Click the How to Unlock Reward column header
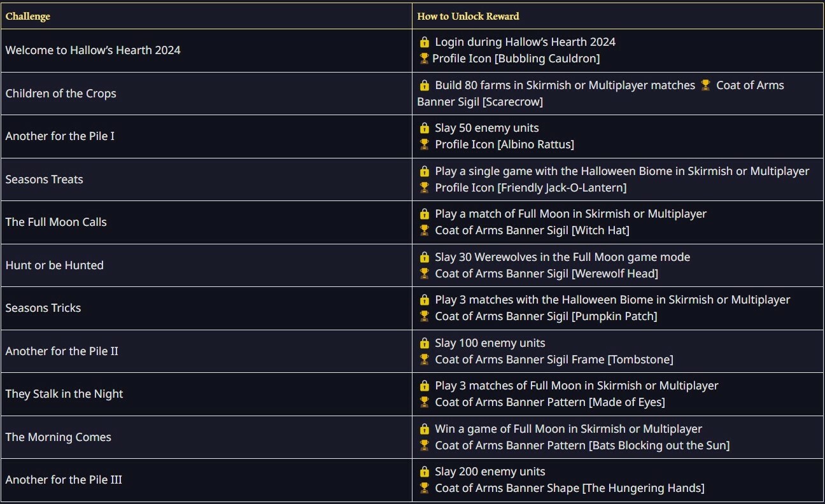825x504 pixels. click(468, 17)
